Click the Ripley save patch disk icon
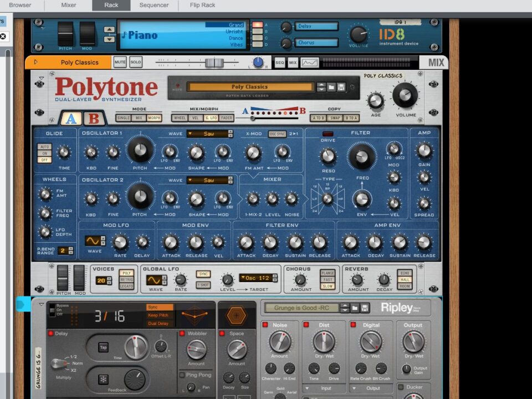Screen dimensions: 532x399 coord(365,308)
